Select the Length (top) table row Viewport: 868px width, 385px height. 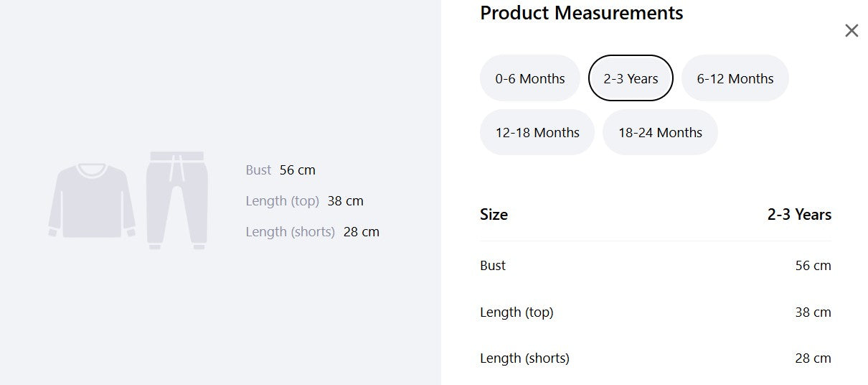click(656, 312)
